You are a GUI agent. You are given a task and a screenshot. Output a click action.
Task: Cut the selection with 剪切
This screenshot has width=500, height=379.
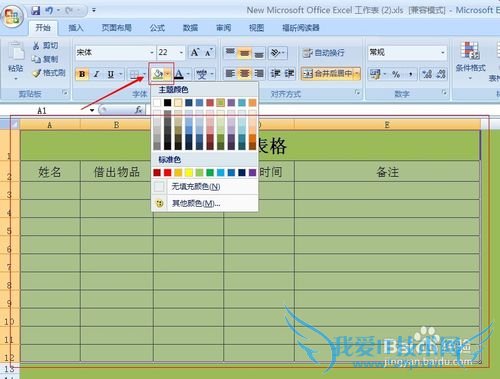[45, 46]
